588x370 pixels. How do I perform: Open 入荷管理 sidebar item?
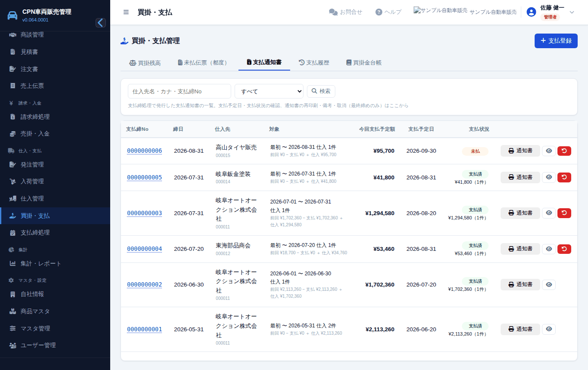click(x=55, y=182)
